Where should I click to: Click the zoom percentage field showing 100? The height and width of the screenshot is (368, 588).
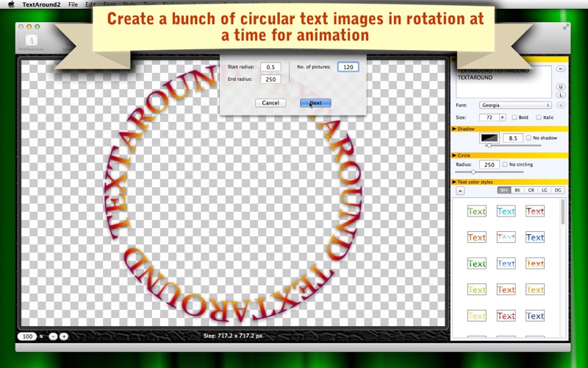pos(27,336)
